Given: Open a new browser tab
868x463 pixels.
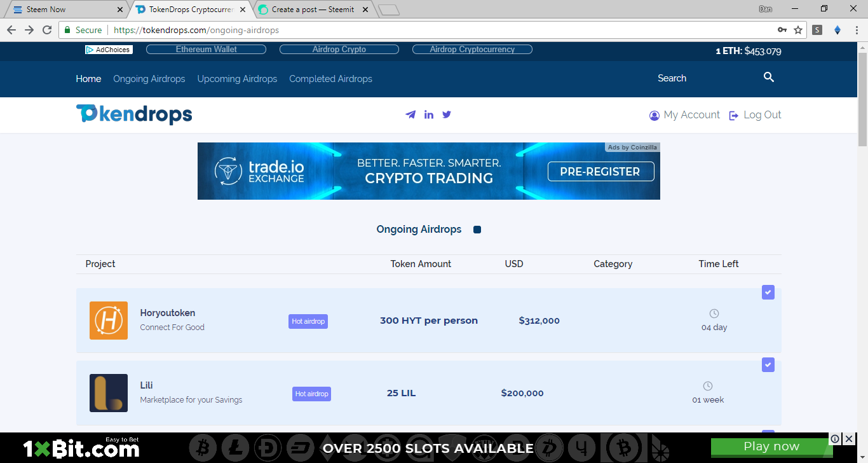Looking at the screenshot, I should tap(388, 10).
